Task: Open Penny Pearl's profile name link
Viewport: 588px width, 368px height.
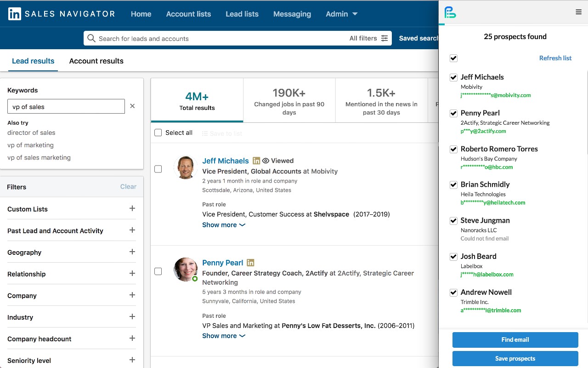Action: (223, 263)
